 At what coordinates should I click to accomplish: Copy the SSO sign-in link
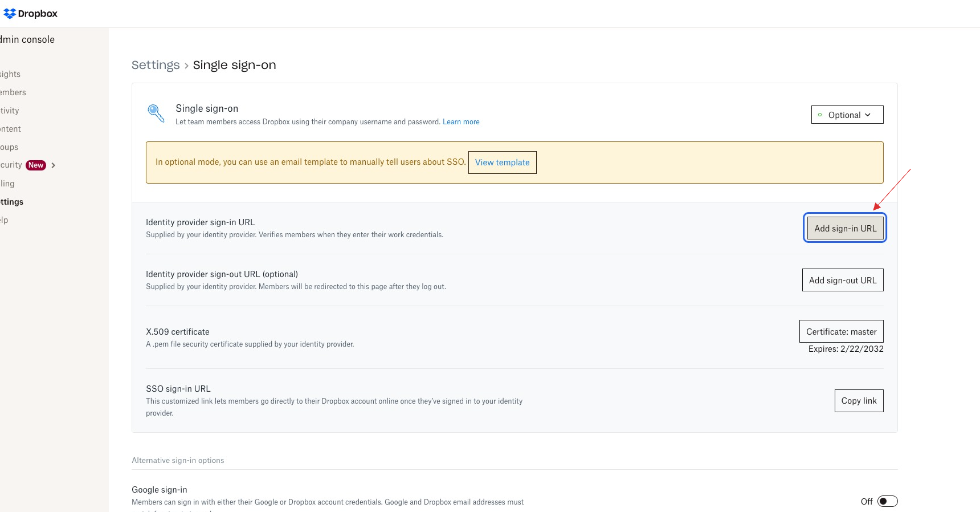pyautogui.click(x=859, y=401)
